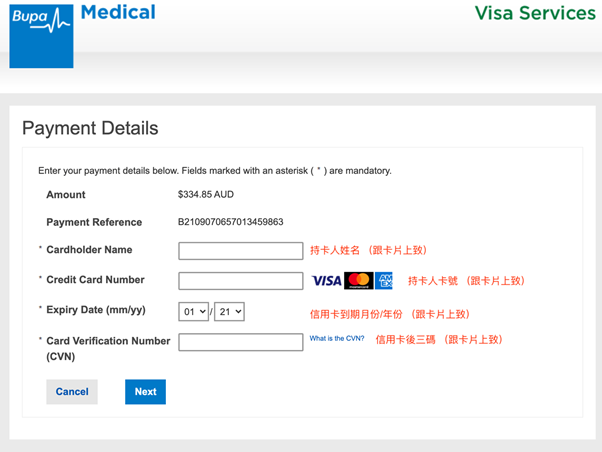This screenshot has height=452, width=602.
Task: Click the Expiry Date (mm/yy) label
Action: point(95,310)
